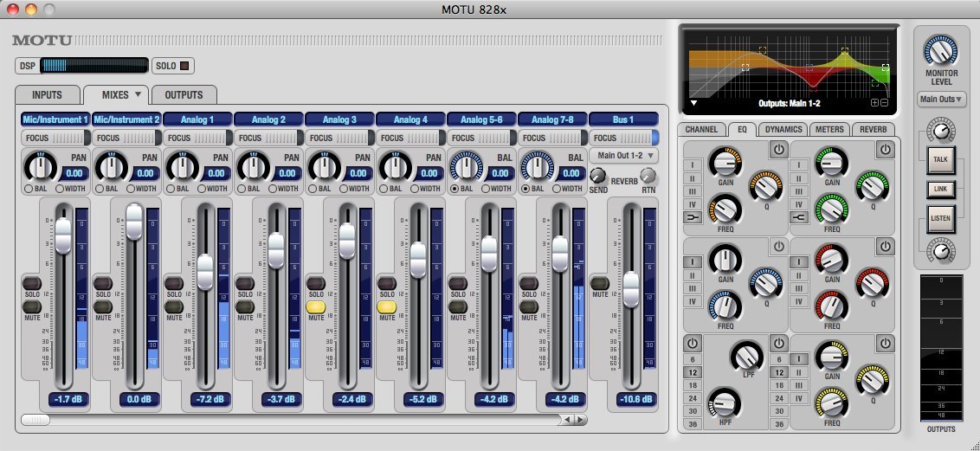Image resolution: width=980 pixels, height=451 pixels.
Task: Toggle the global SOLO indicator near DSP
Action: pyautogui.click(x=184, y=65)
